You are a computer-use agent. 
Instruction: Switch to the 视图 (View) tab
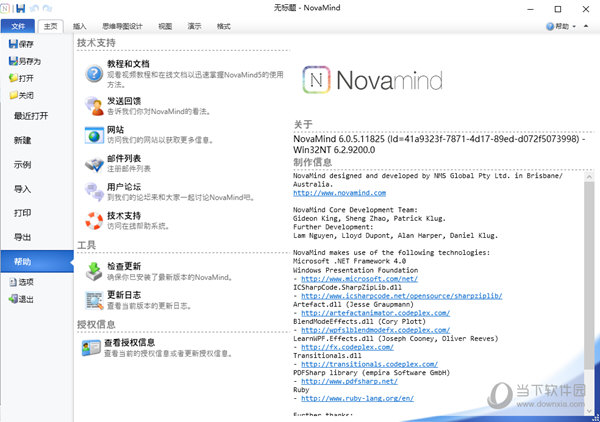[165, 26]
